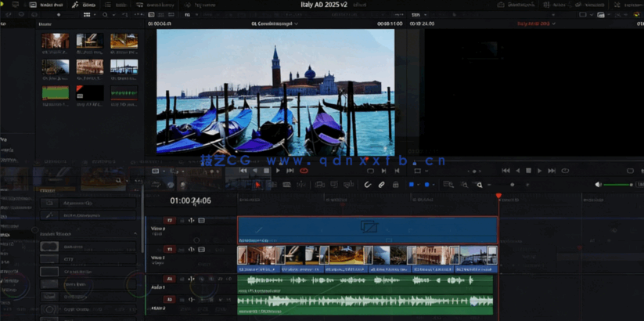Screen dimensions: 644x321
Task: Open the Effects panel tab
Action: [x=84, y=5]
